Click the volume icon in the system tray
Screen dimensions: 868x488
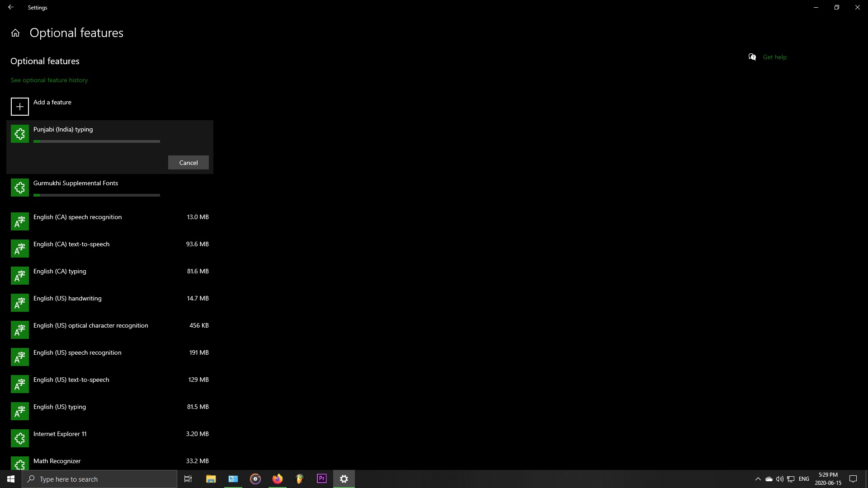[780, 479]
